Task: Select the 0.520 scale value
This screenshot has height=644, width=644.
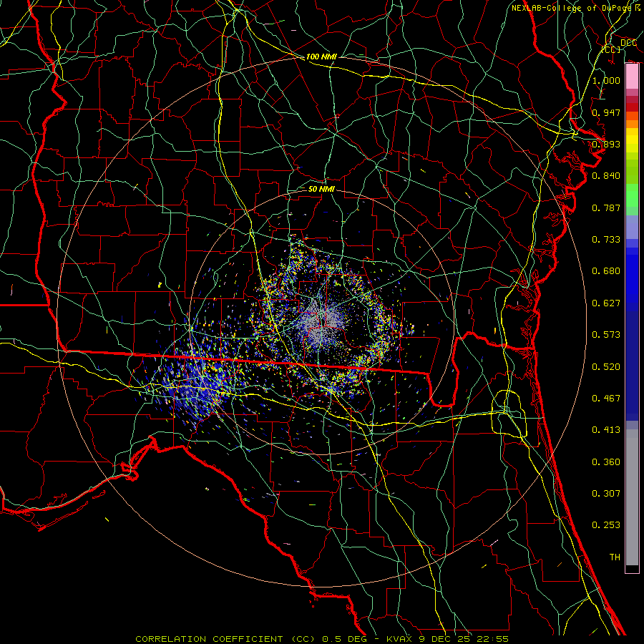Action: point(606,367)
